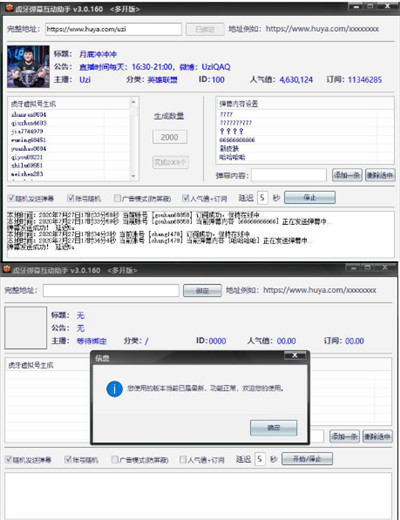Click the popularity value '4,630,124'
Screen dimensions: 400x520
coord(296,80)
